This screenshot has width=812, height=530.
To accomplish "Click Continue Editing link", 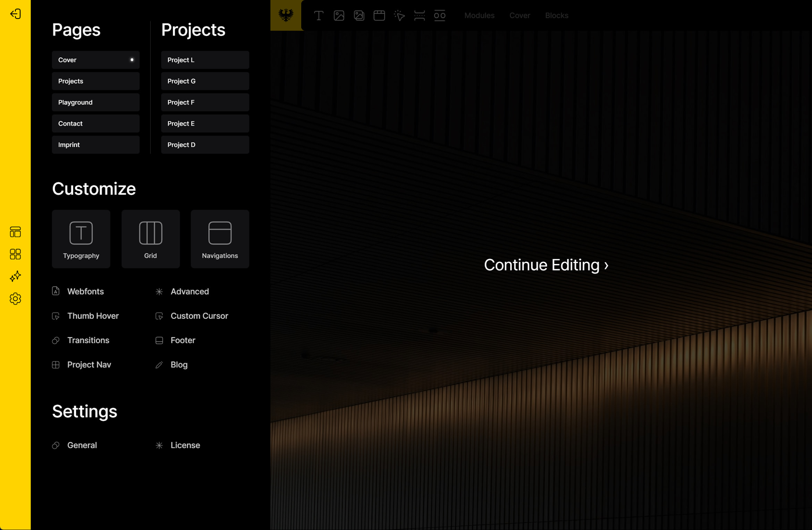I will 546,265.
